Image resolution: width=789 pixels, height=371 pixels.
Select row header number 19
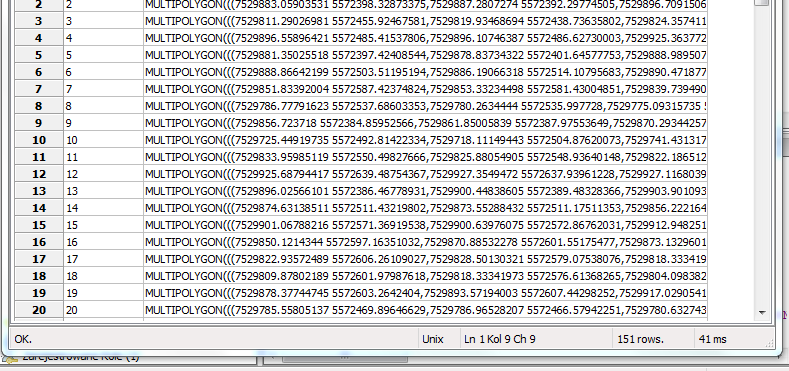point(39,293)
